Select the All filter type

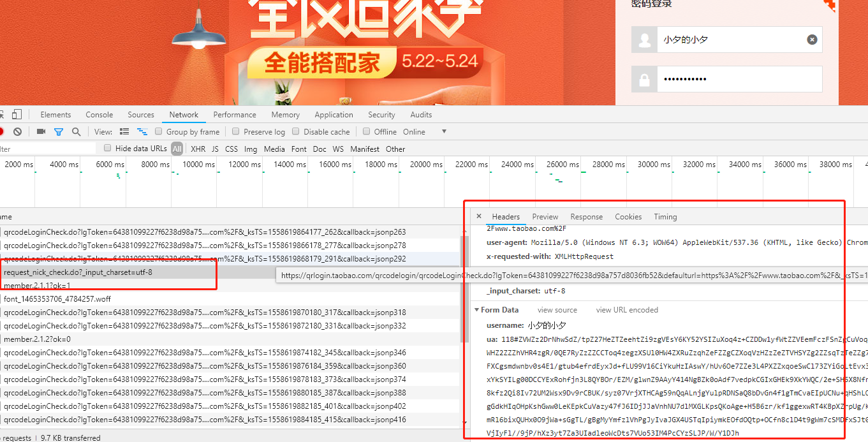tap(177, 149)
